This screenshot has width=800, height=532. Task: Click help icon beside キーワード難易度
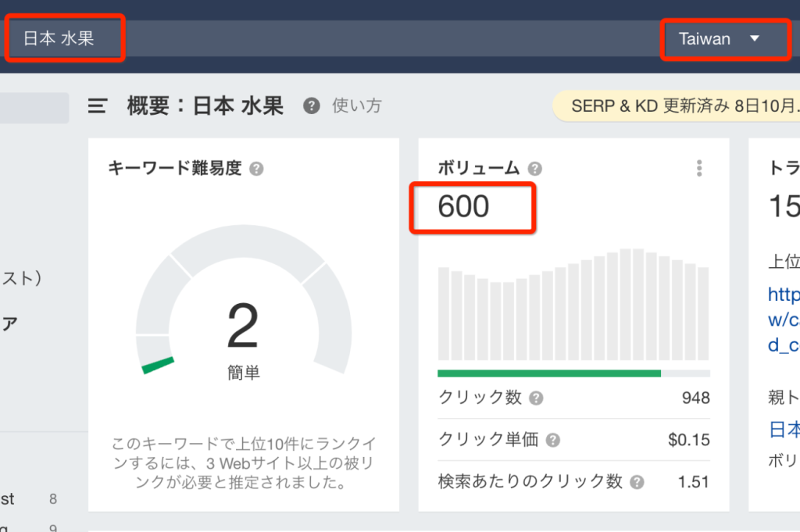tap(256, 169)
